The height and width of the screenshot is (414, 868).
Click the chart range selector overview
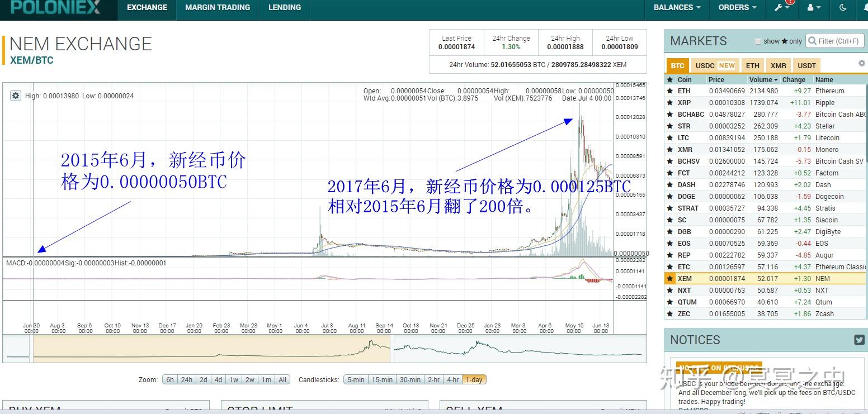[324, 349]
